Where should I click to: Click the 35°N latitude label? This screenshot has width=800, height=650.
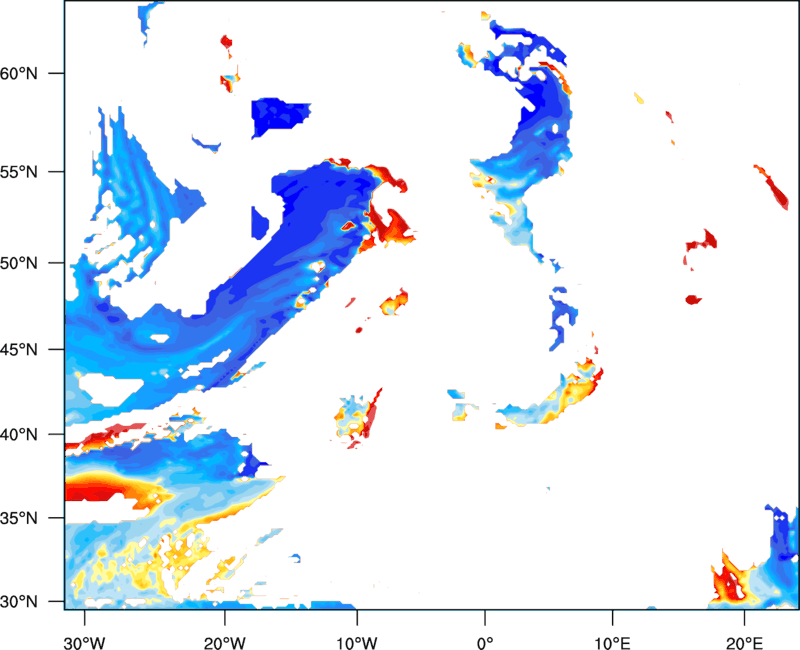coord(19,518)
